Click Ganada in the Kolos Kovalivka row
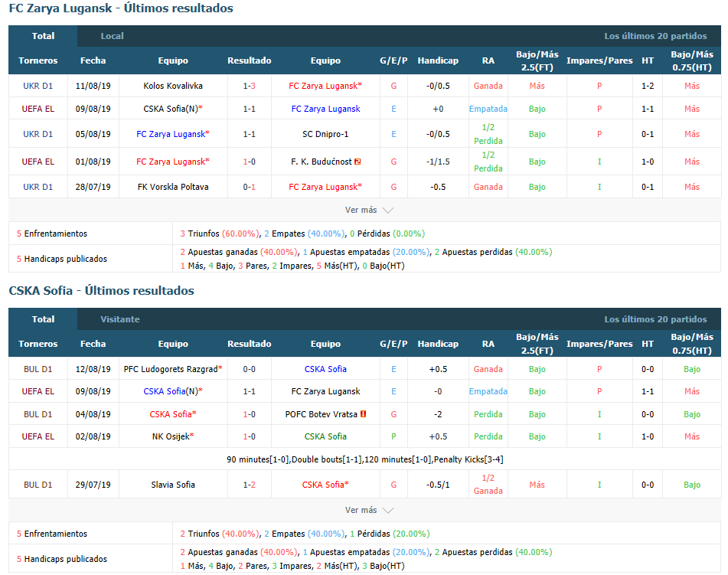 (x=488, y=86)
